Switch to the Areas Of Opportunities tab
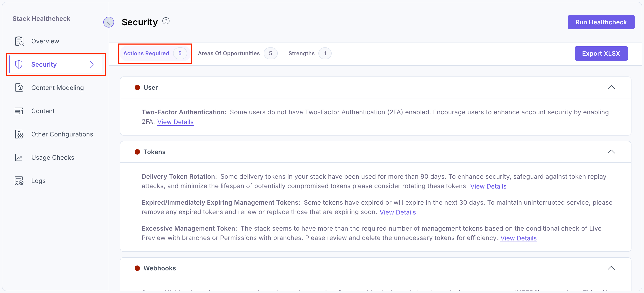This screenshot has height=293, width=644. 229,53
